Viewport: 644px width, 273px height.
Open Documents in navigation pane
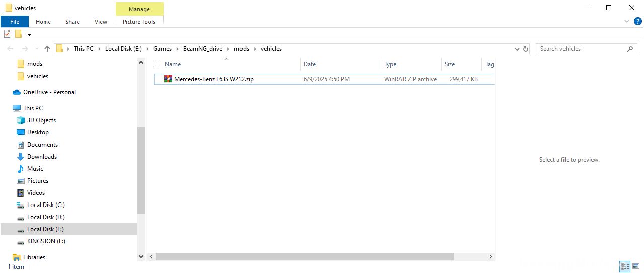pyautogui.click(x=42, y=145)
